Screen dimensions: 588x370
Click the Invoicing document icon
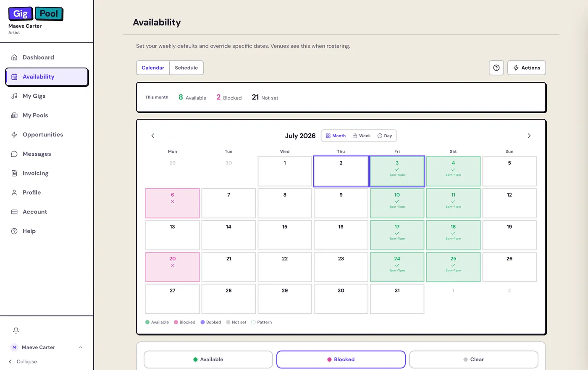[14, 173]
